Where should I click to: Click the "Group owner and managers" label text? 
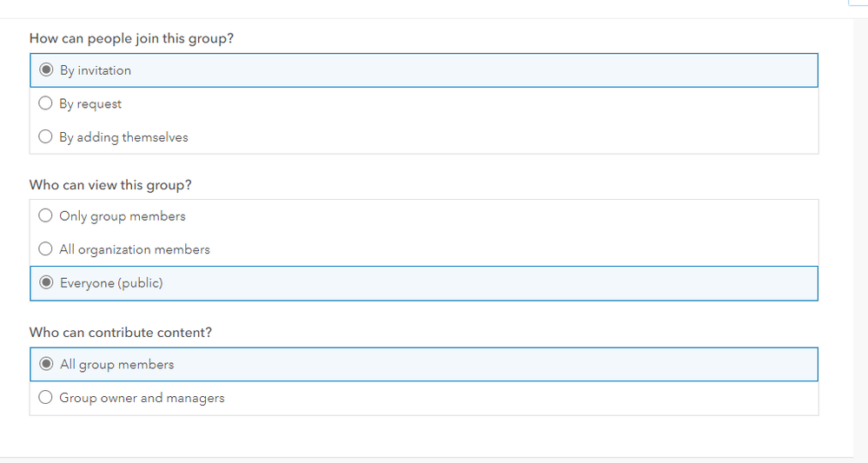[x=142, y=398]
